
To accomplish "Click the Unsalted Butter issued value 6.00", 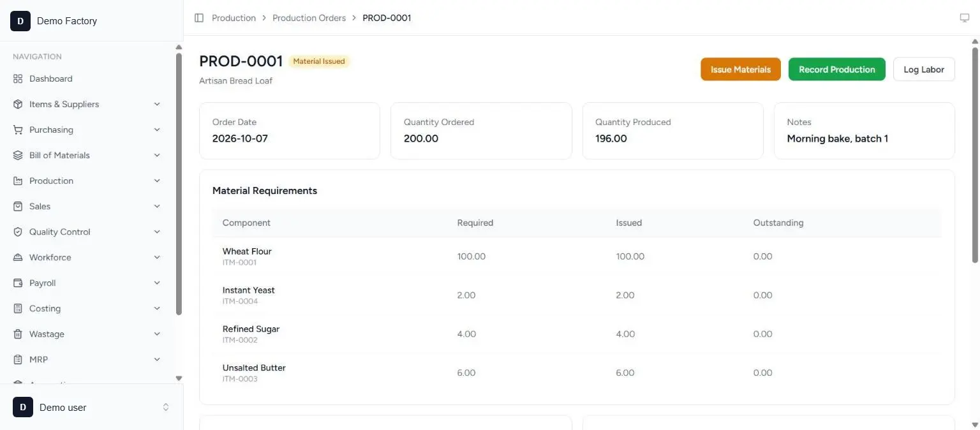I will [625, 373].
